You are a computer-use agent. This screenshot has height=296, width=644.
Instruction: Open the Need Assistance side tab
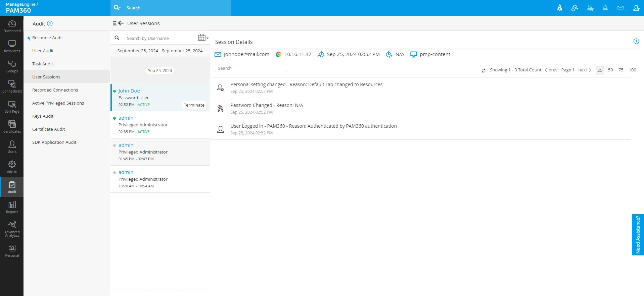638,235
